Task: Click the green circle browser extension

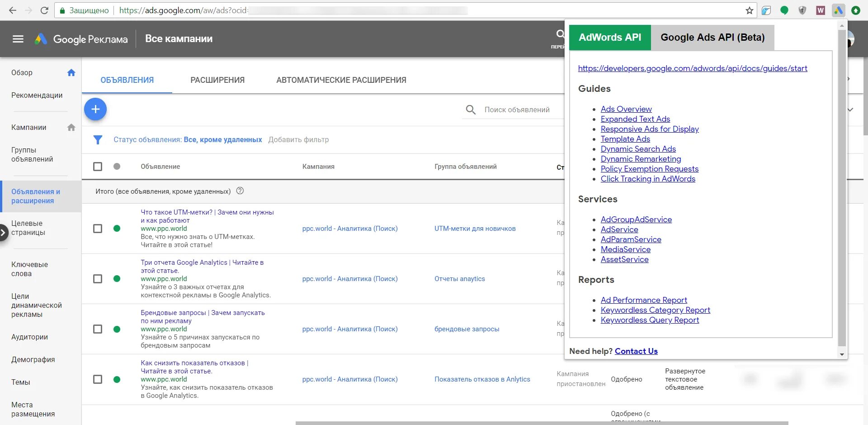Action: coord(784,10)
